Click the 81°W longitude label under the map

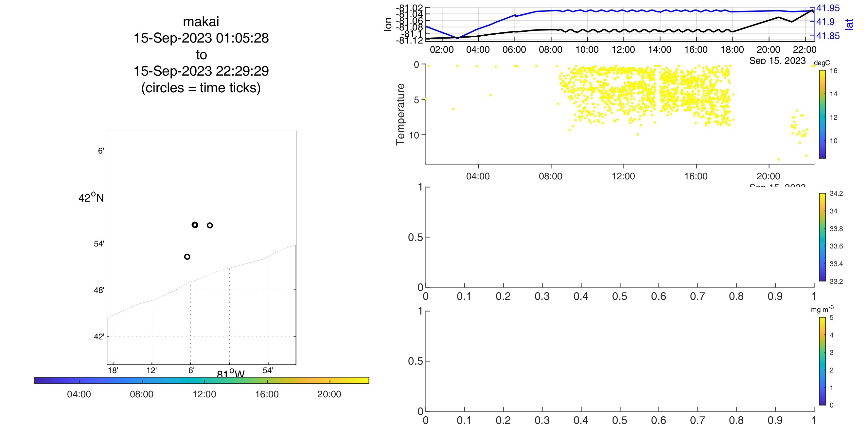click(x=231, y=374)
